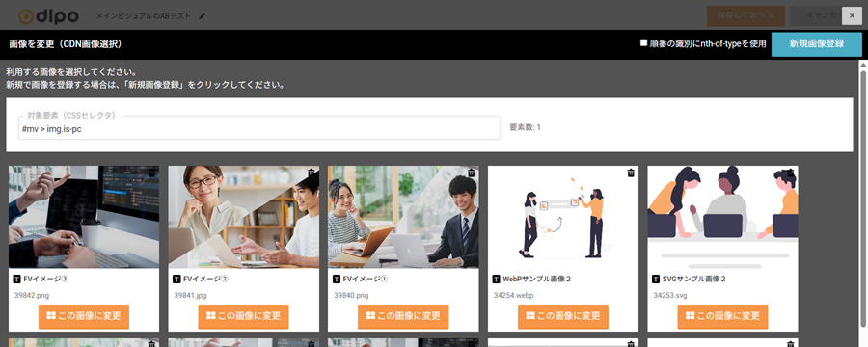Click the FVイメージ③ title text
Image resolution: width=868 pixels, height=347 pixels.
(x=46, y=279)
